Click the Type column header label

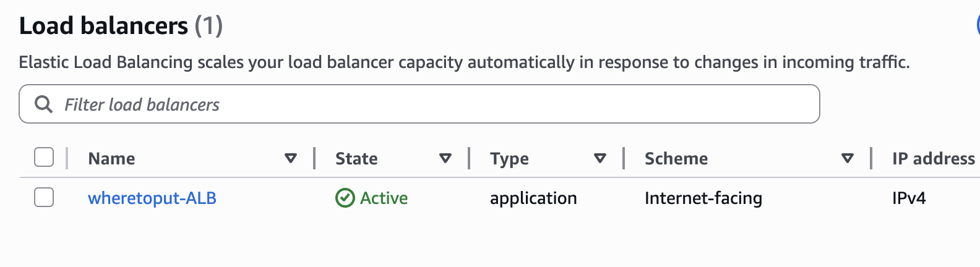point(509,159)
